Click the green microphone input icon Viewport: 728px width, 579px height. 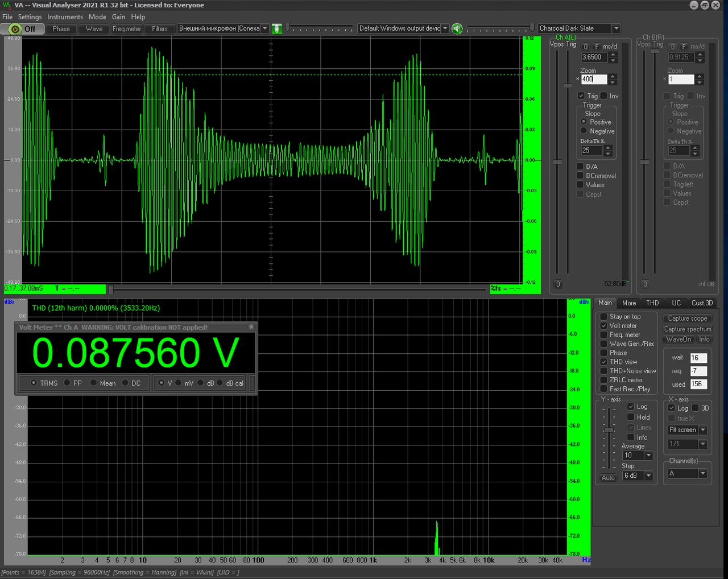[x=277, y=28]
